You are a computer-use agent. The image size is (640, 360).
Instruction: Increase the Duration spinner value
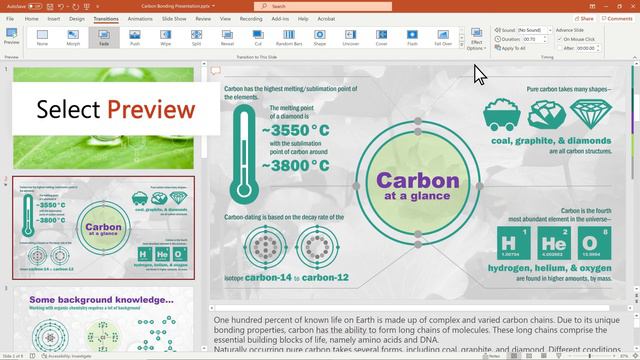click(x=545, y=38)
